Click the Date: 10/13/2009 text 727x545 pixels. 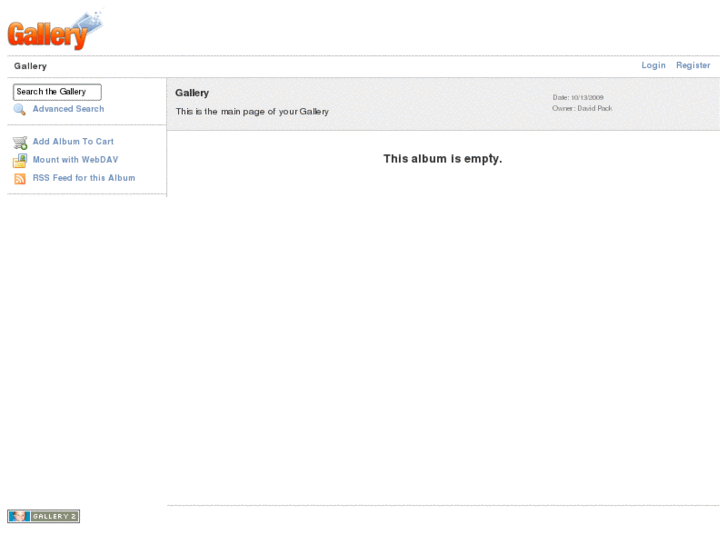578,97
